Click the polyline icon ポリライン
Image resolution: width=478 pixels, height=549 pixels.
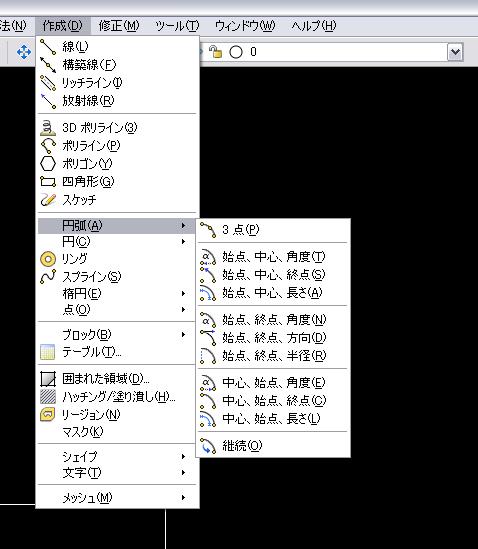click(x=48, y=146)
